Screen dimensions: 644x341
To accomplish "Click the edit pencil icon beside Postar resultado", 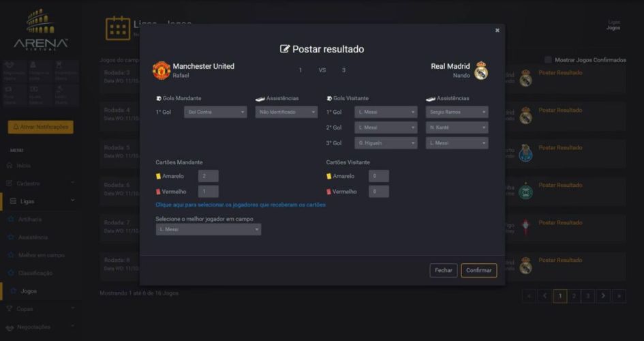I will click(285, 49).
